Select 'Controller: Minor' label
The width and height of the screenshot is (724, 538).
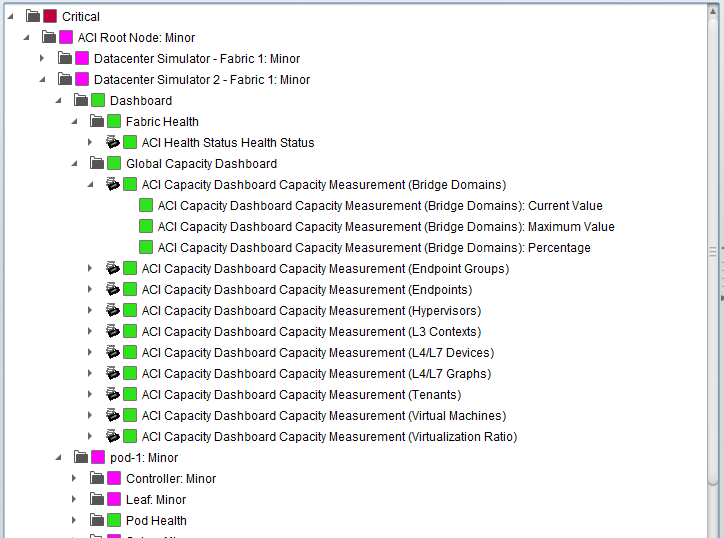[171, 479]
